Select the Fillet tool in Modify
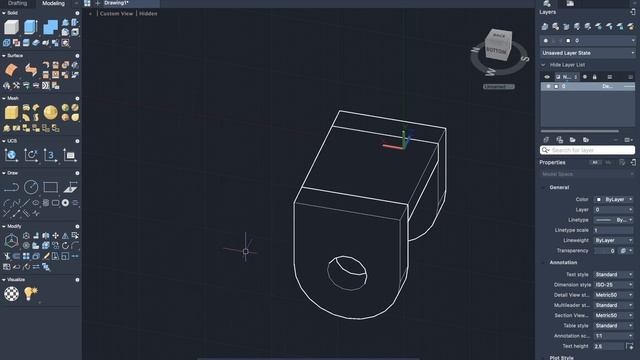Viewport: 640px width, 360px height. pyautogui.click(x=75, y=246)
